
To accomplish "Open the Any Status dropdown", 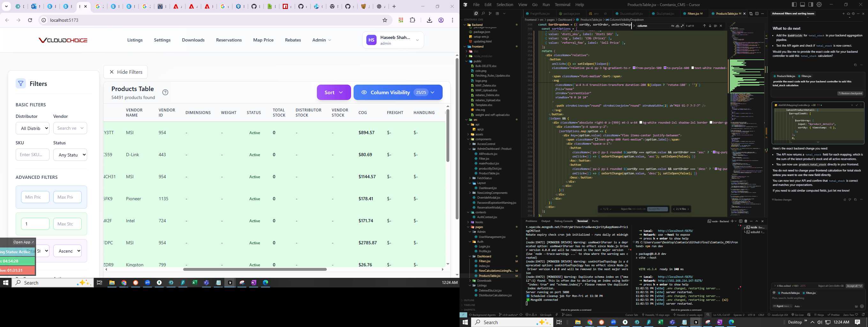I will (x=70, y=155).
